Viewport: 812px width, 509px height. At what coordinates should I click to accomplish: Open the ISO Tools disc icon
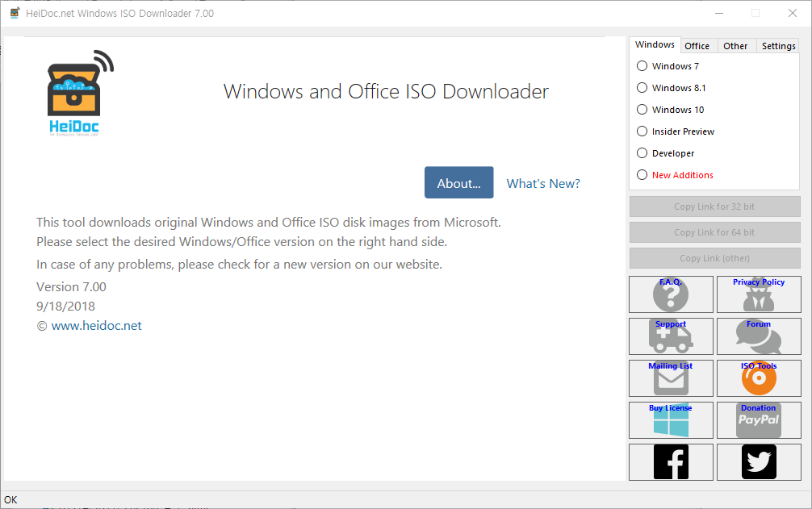tap(759, 378)
